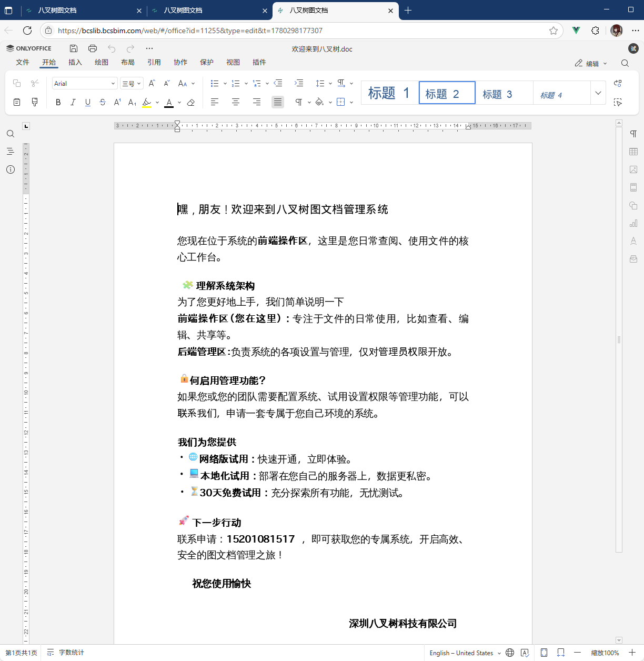Viewport: 644px width, 661px height.
Task: Open mail merge settings in right sidebar
Action: pyautogui.click(x=633, y=259)
